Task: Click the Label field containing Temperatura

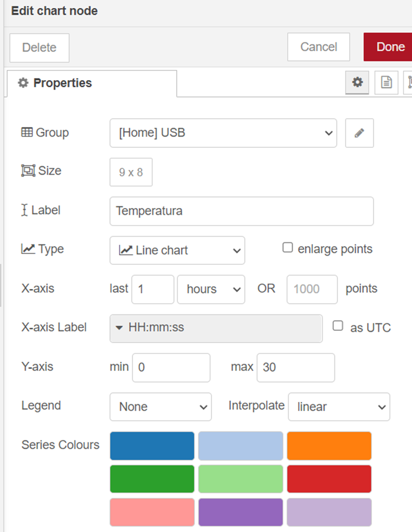Action: 242,211
